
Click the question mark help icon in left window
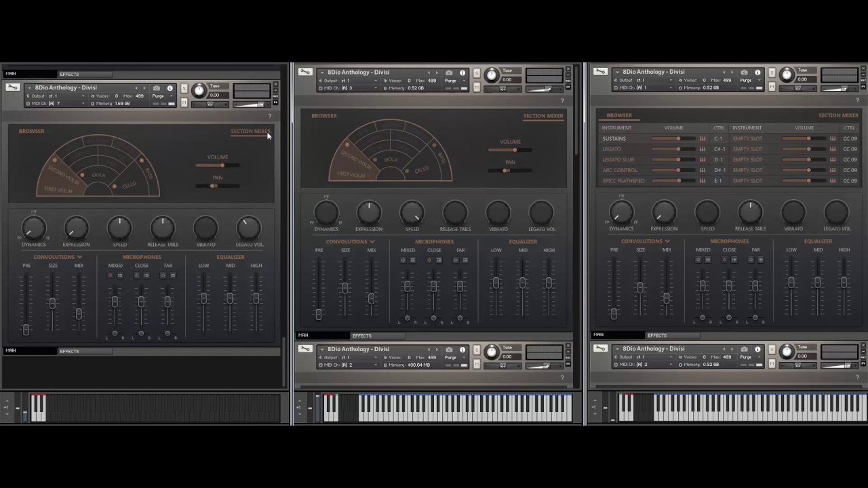(x=269, y=116)
